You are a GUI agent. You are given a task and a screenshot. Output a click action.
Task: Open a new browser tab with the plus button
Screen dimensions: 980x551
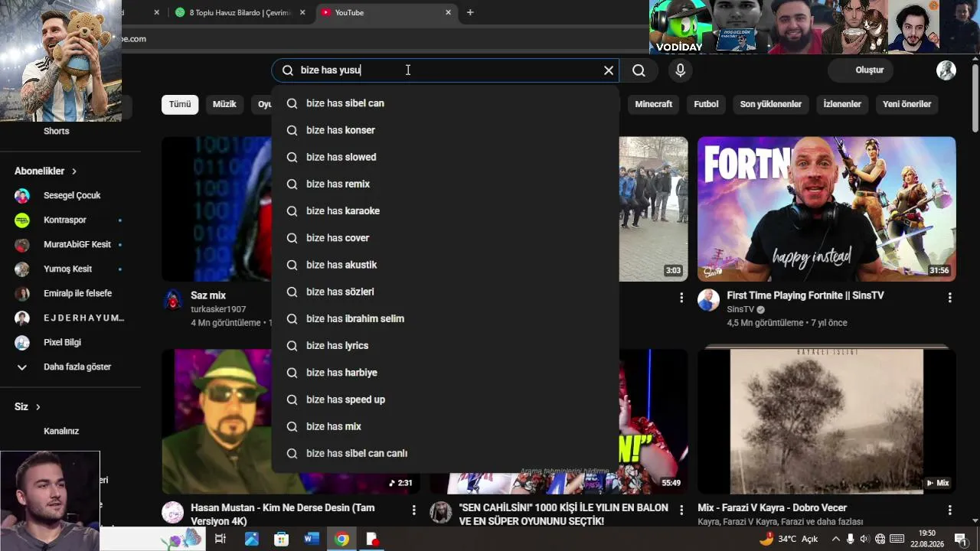click(470, 12)
